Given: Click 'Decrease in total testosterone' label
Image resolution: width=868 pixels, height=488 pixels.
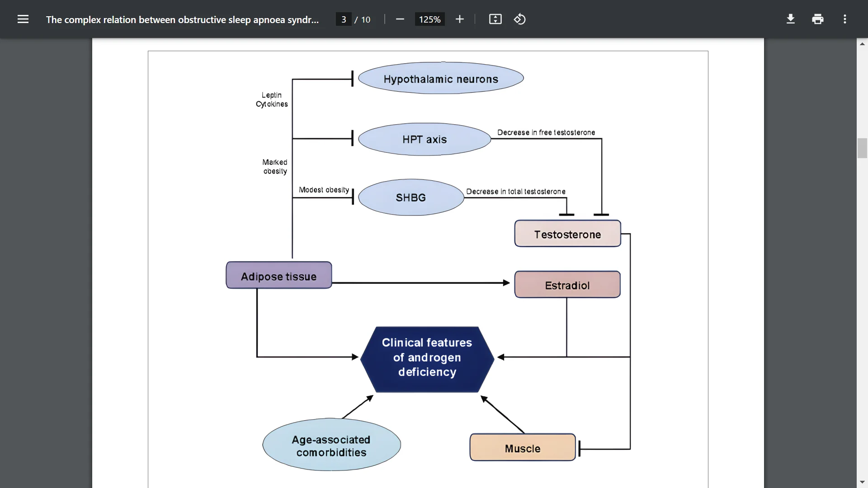Looking at the screenshot, I should click(516, 192).
